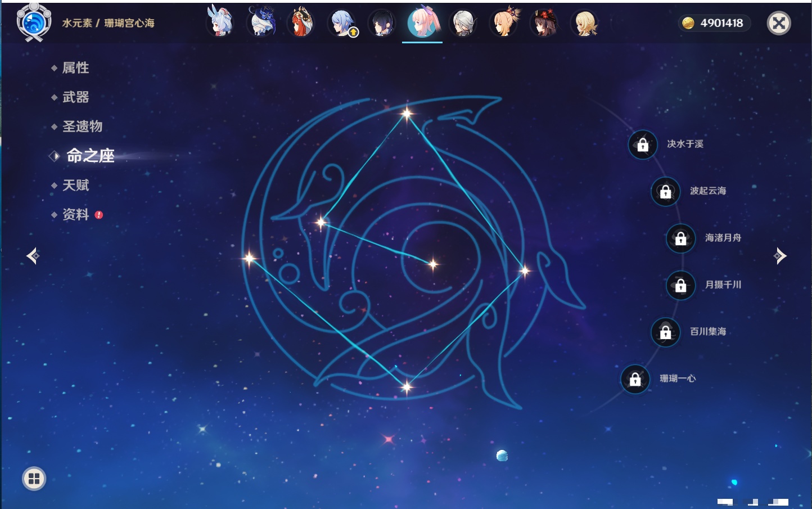Select the red-haired horned character avatar
This screenshot has height=509, width=812.
point(301,22)
